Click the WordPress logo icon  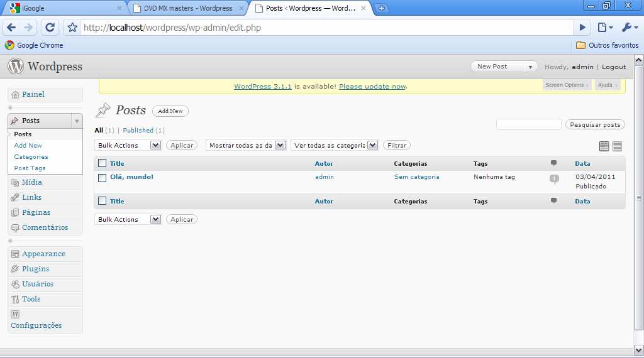[16, 66]
